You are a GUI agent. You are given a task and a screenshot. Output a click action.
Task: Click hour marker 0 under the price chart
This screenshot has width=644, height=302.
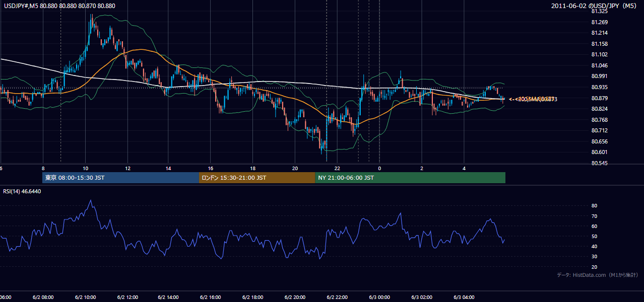(x=379, y=168)
